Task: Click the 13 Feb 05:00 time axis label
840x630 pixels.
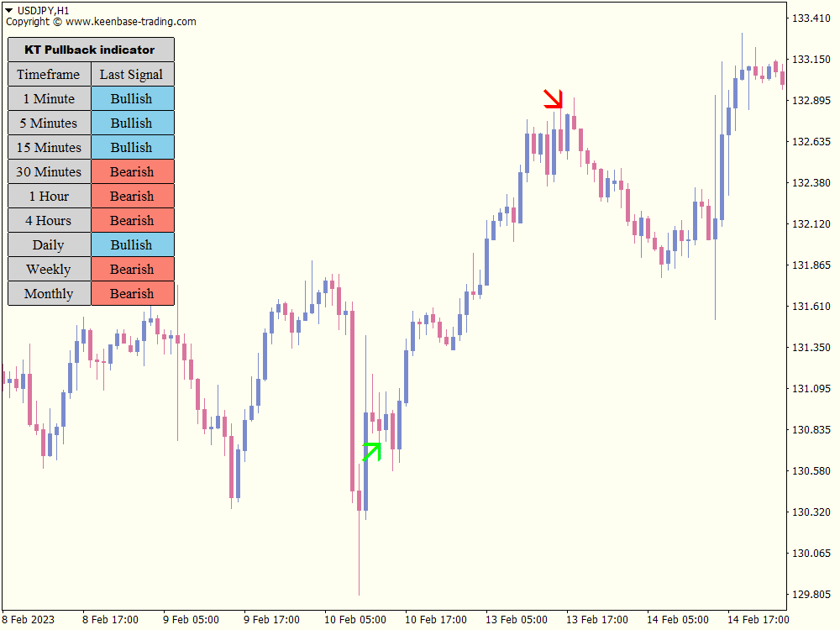Action: pos(517,618)
